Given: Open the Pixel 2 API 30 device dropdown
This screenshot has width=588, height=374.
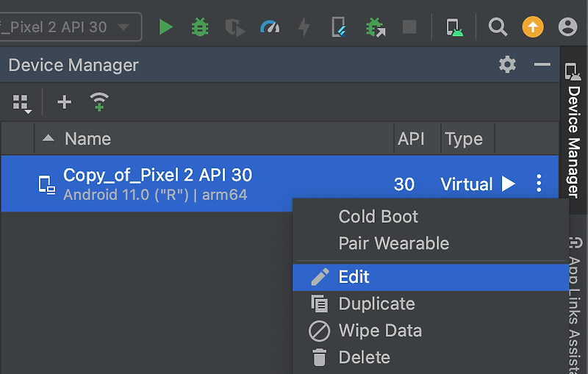Looking at the screenshot, I should [x=70, y=27].
